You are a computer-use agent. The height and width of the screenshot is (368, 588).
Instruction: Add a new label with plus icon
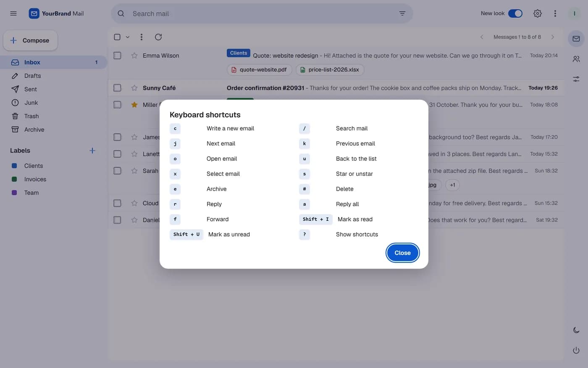(92, 151)
